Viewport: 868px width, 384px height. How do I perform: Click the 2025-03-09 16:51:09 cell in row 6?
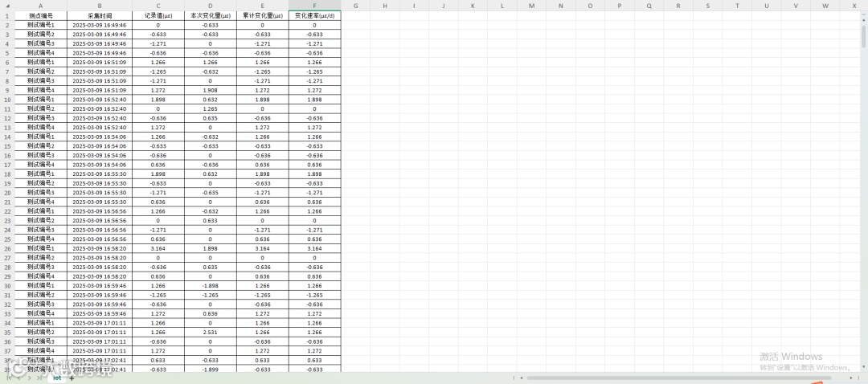[100, 63]
